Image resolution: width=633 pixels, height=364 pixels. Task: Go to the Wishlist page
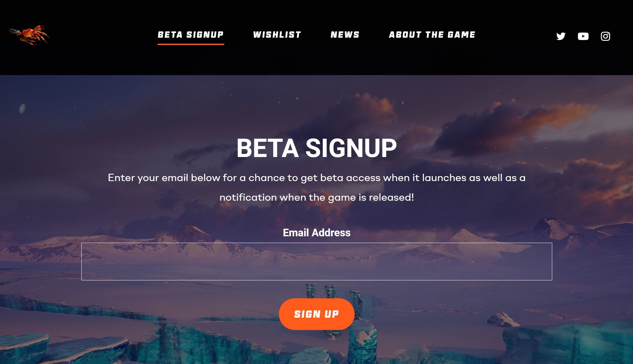pyautogui.click(x=277, y=35)
